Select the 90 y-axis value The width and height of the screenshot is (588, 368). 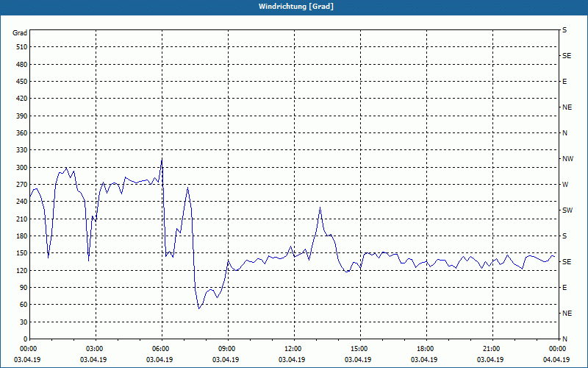24,288
